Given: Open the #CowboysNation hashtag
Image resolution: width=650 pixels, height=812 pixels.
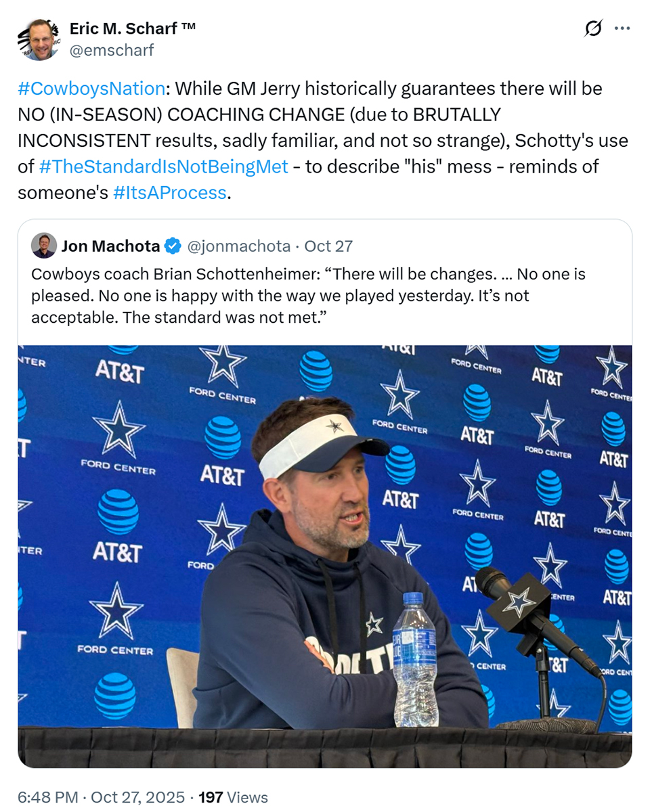Looking at the screenshot, I should 91,89.
